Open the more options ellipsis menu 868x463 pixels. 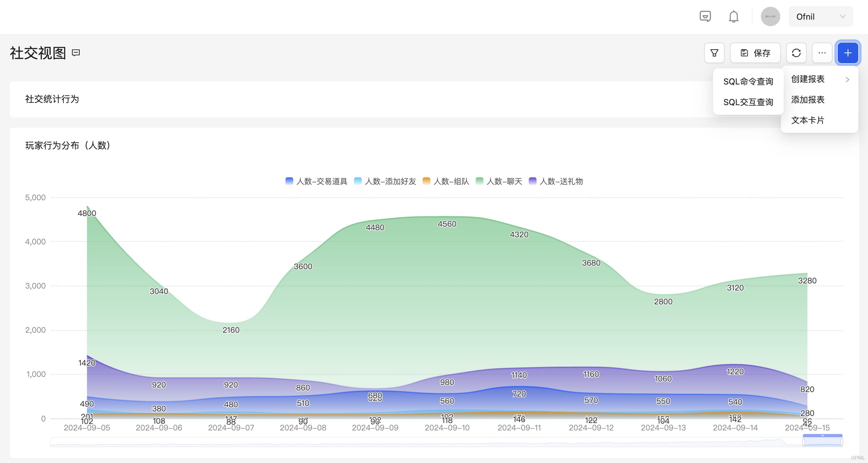tap(822, 53)
